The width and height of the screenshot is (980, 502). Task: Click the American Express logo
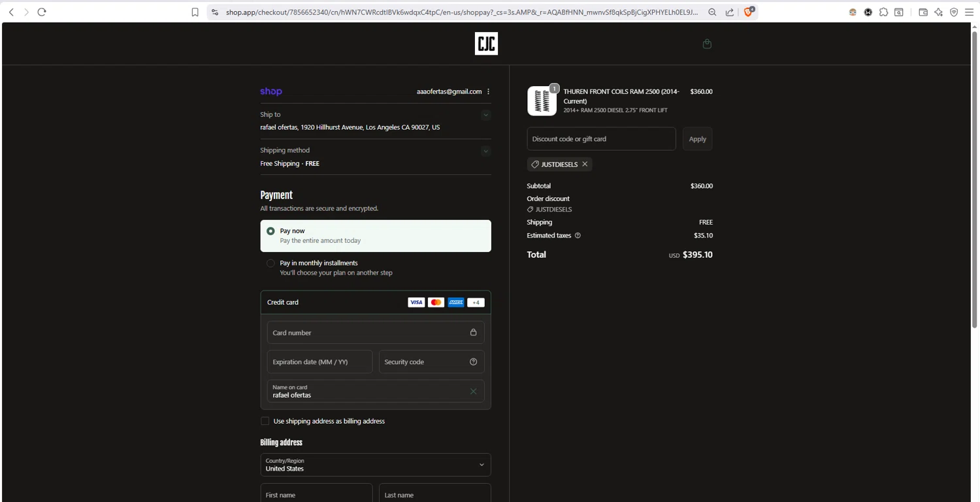[x=456, y=302]
